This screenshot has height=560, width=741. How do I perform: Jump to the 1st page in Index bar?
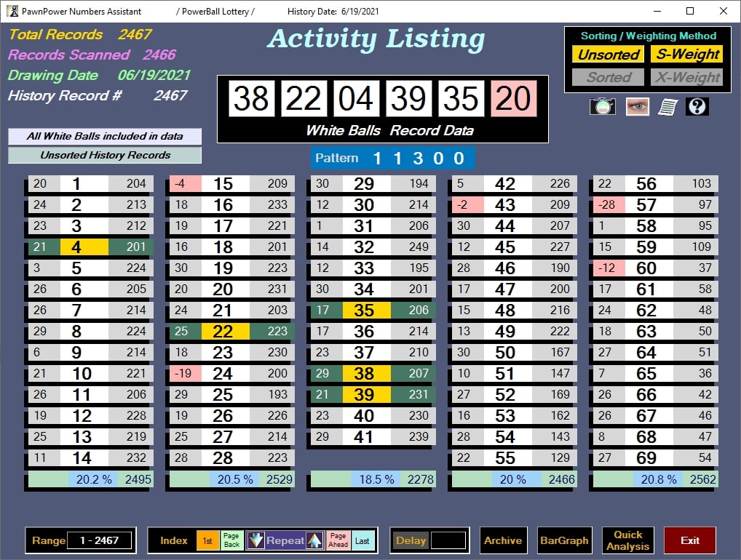[207, 540]
